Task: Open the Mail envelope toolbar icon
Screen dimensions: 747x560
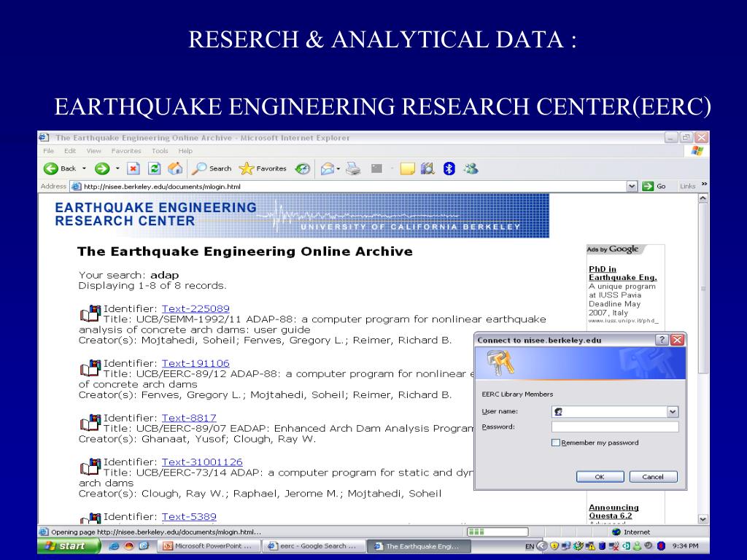Action: [x=328, y=168]
